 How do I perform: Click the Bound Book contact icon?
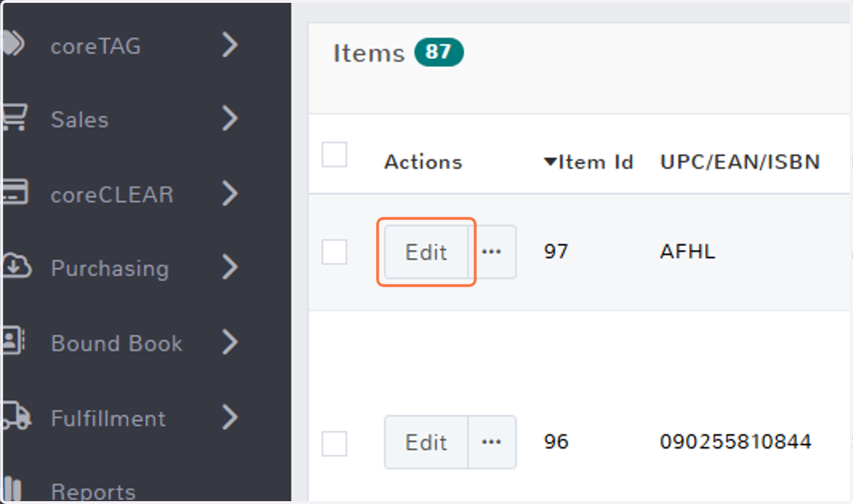14,342
